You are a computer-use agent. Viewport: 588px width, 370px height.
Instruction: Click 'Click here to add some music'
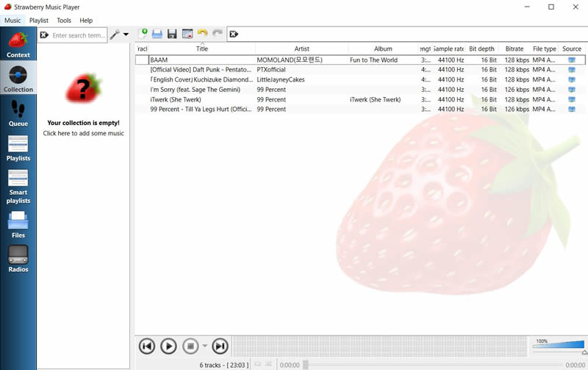click(x=83, y=133)
